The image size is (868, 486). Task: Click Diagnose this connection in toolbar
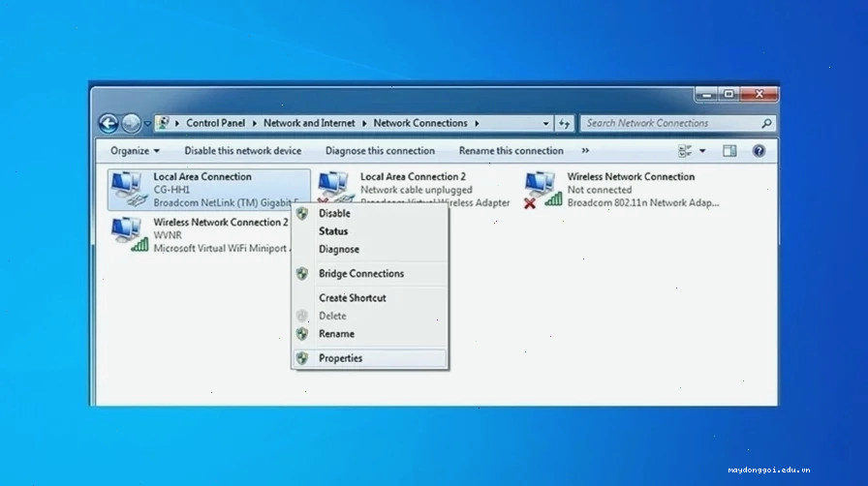380,151
